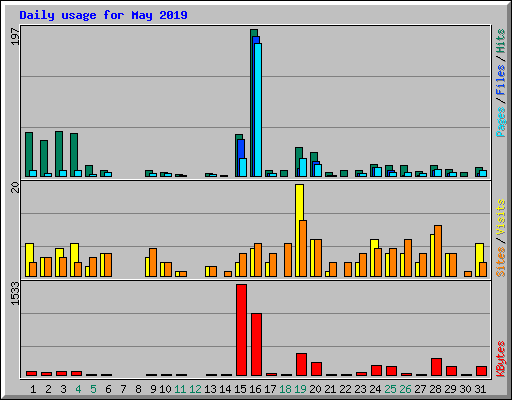Click the x-axis day label 23
Image resolution: width=512 pixels, height=400 pixels.
pyautogui.click(x=360, y=389)
